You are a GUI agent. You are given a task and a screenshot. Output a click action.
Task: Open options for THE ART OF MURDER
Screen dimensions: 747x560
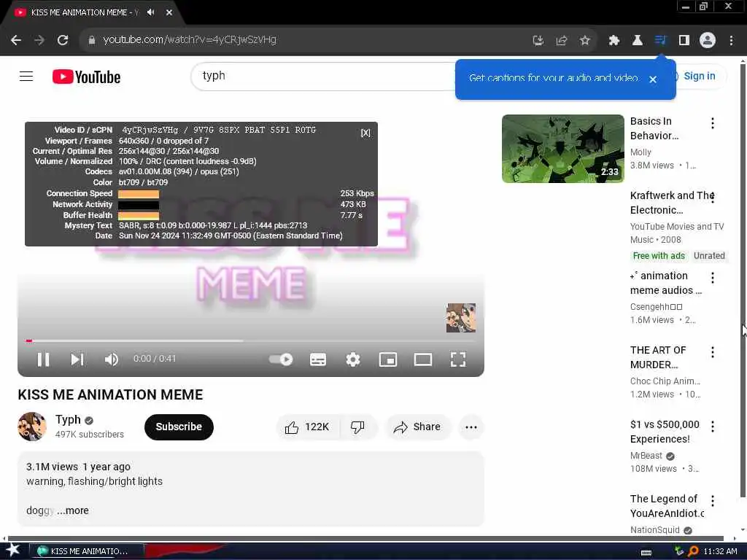tap(712, 352)
